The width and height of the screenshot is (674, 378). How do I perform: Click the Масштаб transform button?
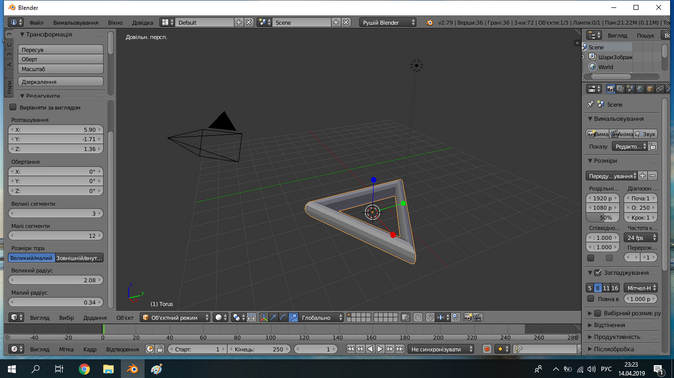pos(61,69)
